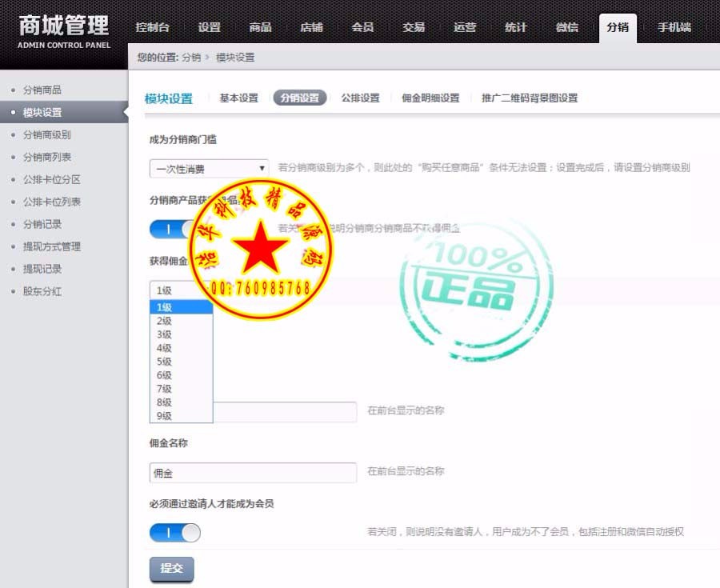Viewport: 720px width, 588px height.
Task: Switch to the 商品 navigation tab
Action: 260,27
